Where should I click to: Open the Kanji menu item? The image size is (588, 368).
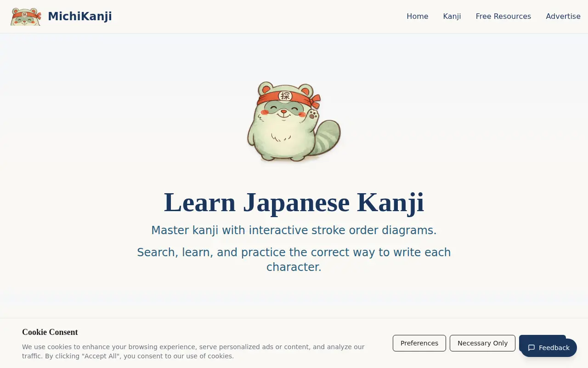click(x=452, y=17)
